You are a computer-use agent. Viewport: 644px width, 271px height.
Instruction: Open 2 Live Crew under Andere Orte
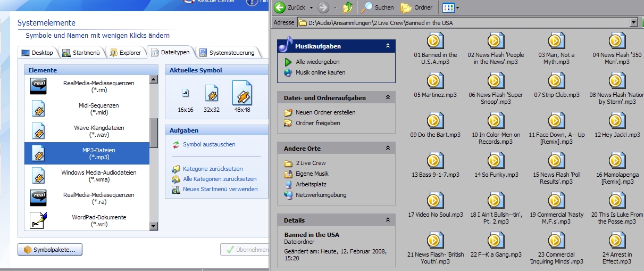pyautogui.click(x=311, y=163)
